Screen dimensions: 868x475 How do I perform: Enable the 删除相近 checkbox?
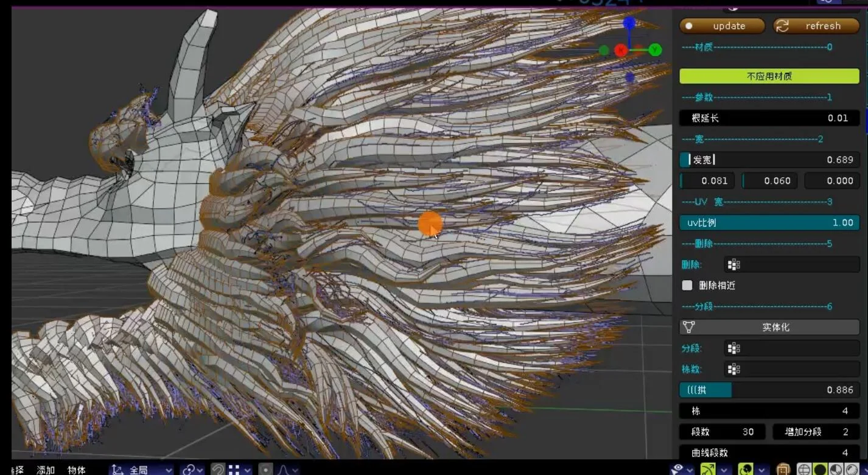[687, 284]
